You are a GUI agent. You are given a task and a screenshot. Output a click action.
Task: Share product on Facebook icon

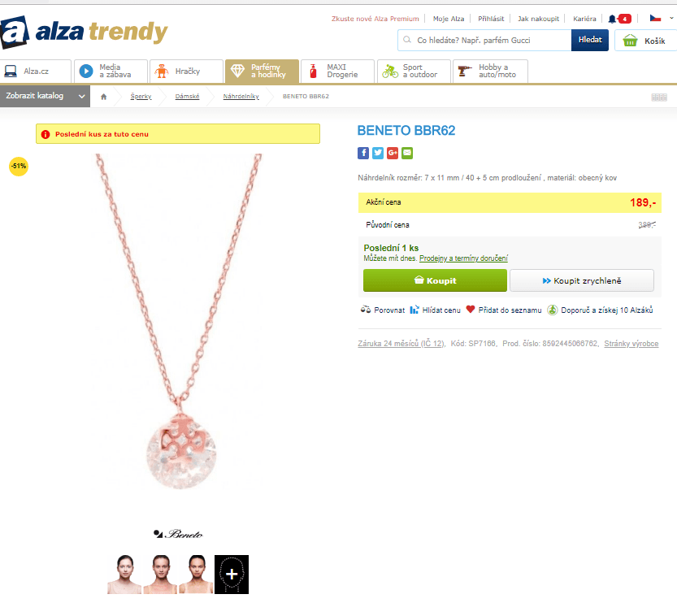pos(363,153)
